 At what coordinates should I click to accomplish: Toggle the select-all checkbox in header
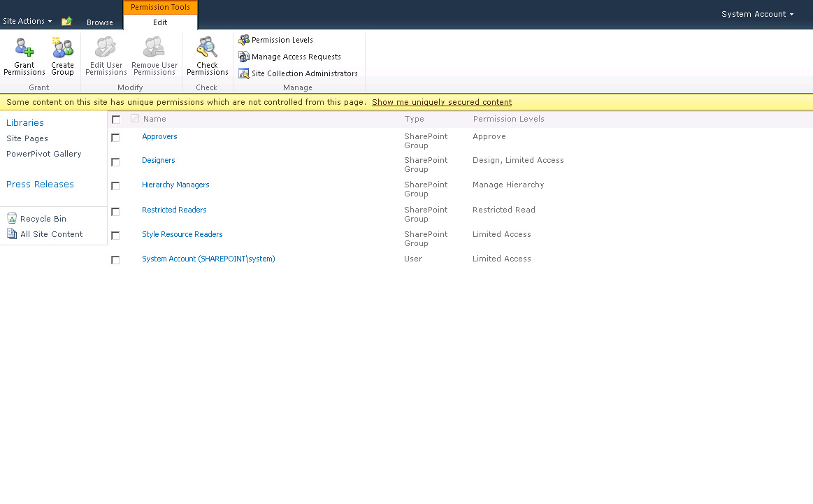click(x=116, y=120)
